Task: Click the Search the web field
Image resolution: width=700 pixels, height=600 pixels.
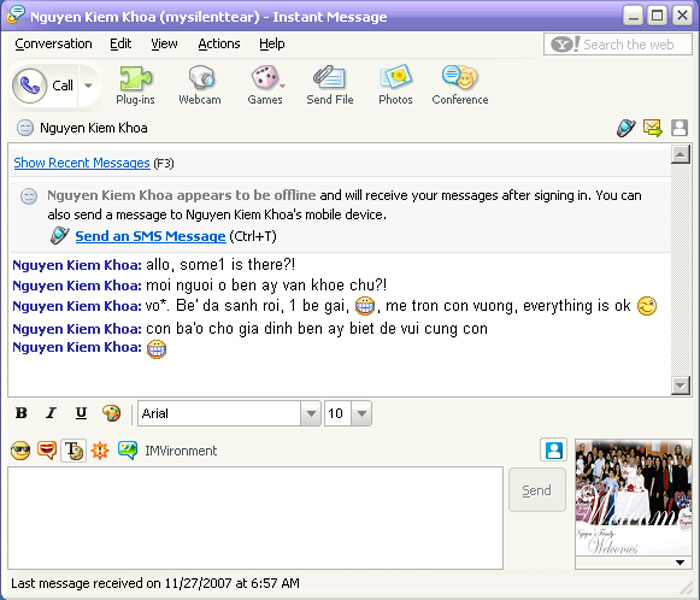Action: tap(618, 44)
